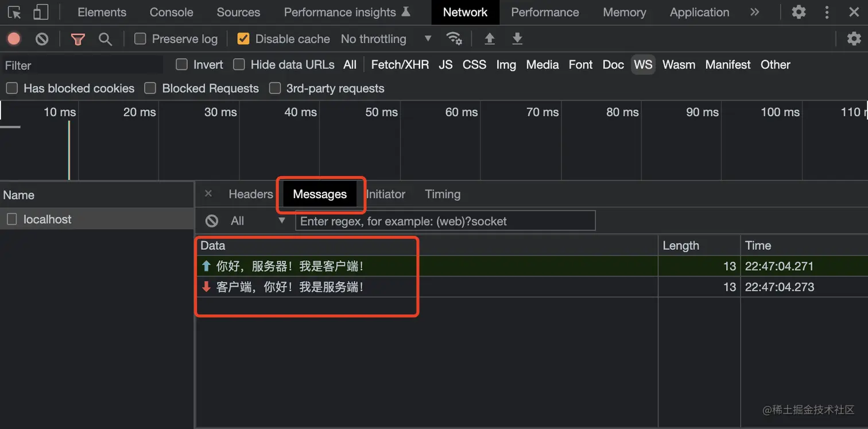The width and height of the screenshot is (868, 429).
Task: Open Performance insights tab
Action: (347, 12)
